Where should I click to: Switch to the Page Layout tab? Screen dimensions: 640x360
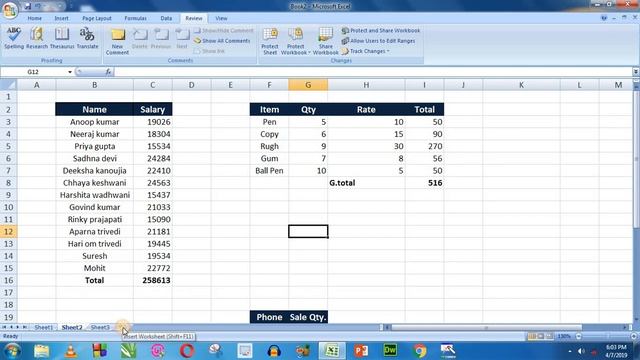(97, 18)
